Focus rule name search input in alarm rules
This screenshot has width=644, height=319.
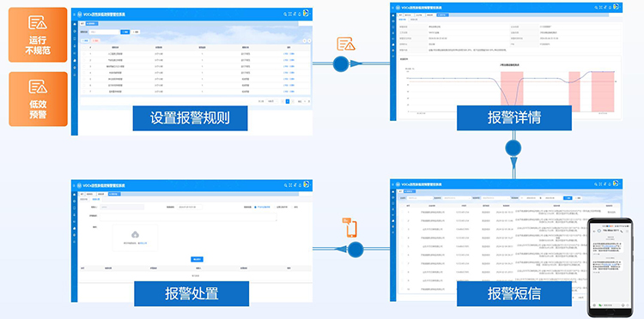coord(104,32)
